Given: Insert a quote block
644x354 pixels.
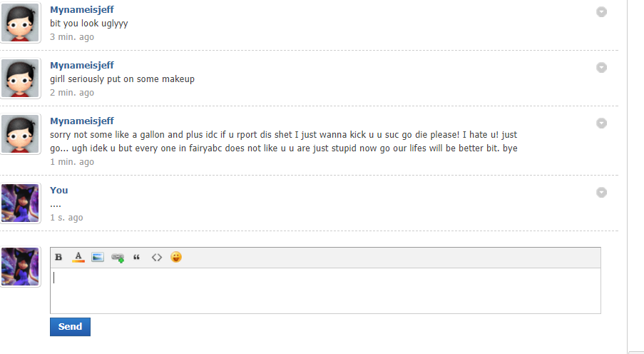Looking at the screenshot, I should point(137,257).
